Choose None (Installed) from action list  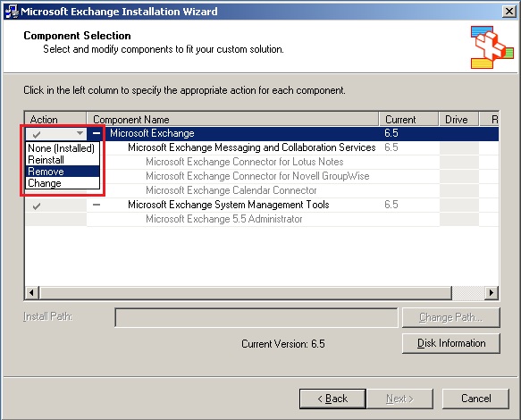[x=63, y=147]
